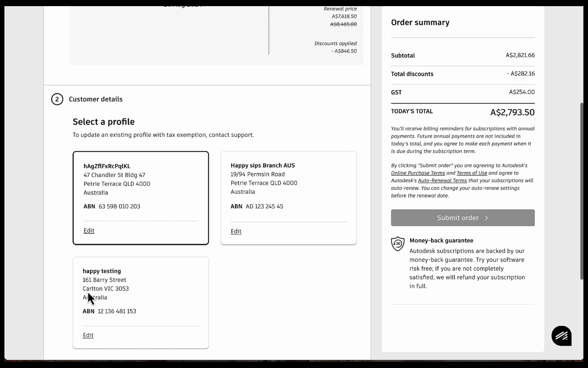Open the Terms of Use link
Screen dimensions: 588x368
point(472,173)
